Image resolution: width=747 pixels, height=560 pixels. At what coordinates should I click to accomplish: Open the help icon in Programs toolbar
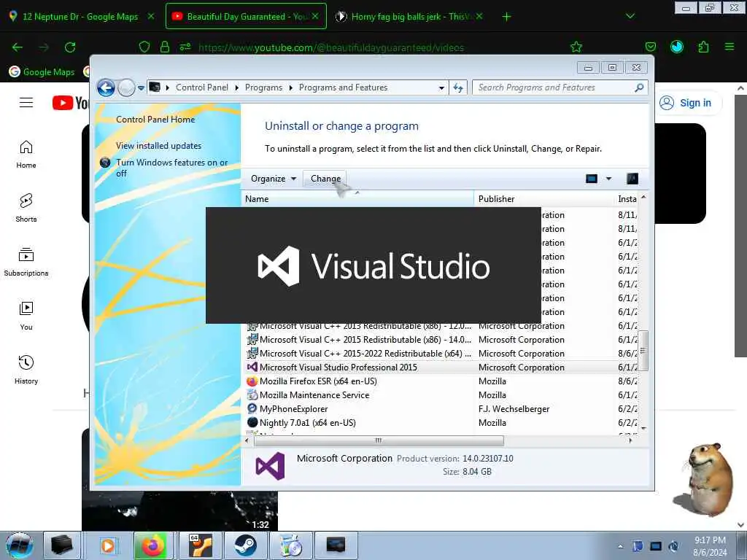tap(632, 179)
